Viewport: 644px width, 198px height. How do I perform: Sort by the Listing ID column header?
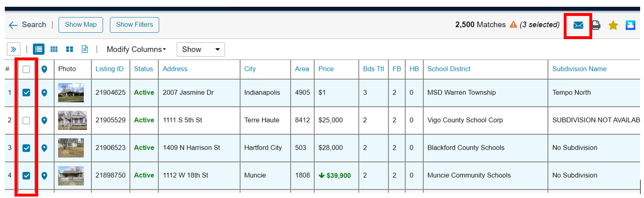point(109,69)
